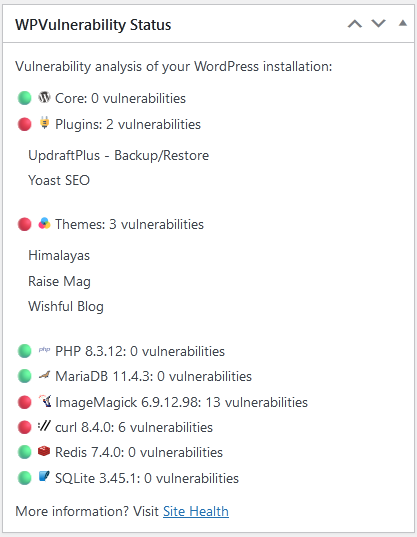Move widget up with the up chevron
This screenshot has height=537, width=417.
[355, 24]
